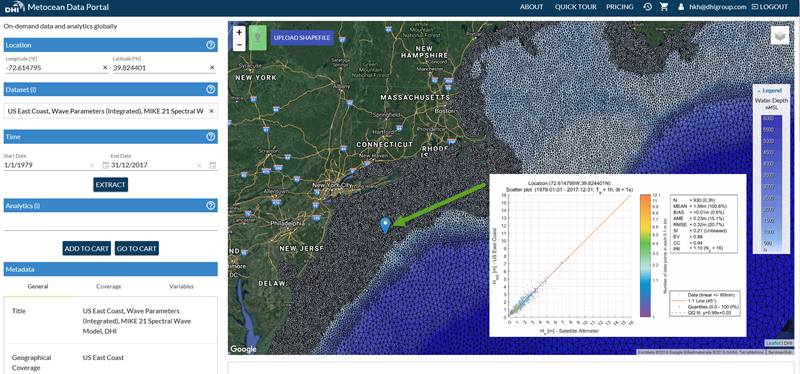Clear the Longitude value

click(x=105, y=67)
